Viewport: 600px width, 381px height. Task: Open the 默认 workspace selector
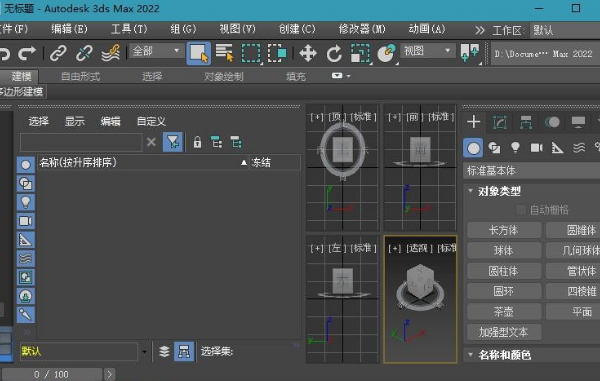(x=565, y=30)
